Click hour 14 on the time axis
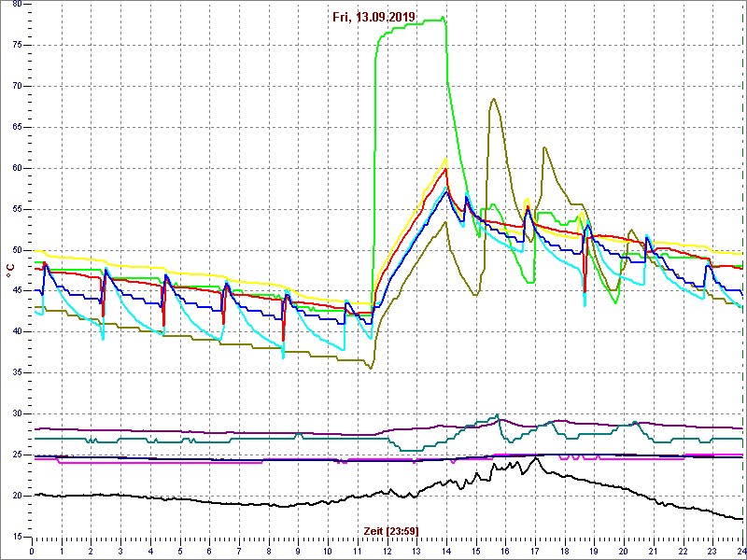The width and height of the screenshot is (747, 560). (446, 552)
